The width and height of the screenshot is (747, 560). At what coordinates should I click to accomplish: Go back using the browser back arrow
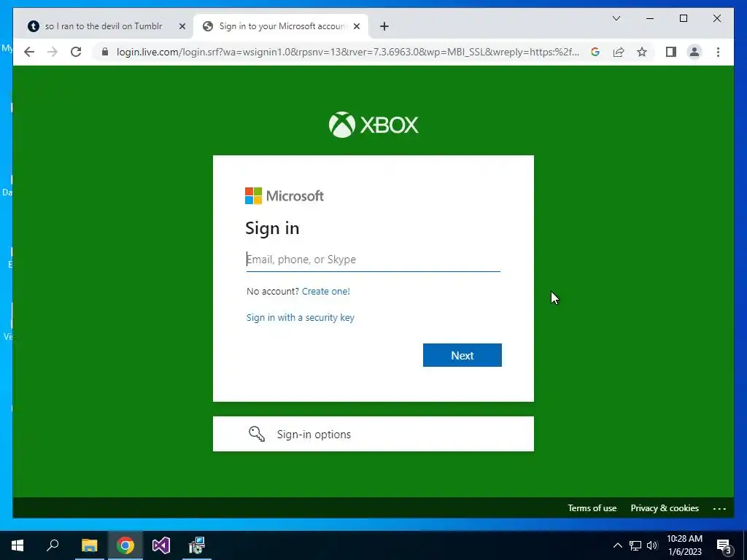coord(29,52)
